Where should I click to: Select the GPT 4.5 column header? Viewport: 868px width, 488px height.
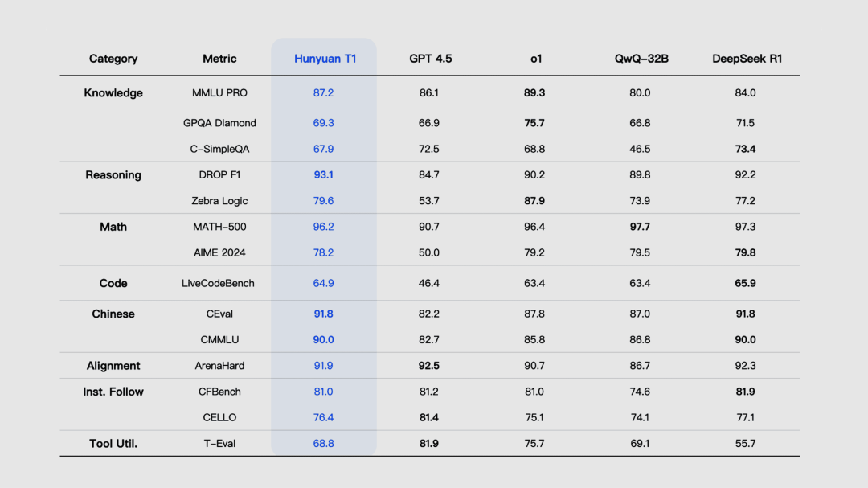click(x=430, y=59)
